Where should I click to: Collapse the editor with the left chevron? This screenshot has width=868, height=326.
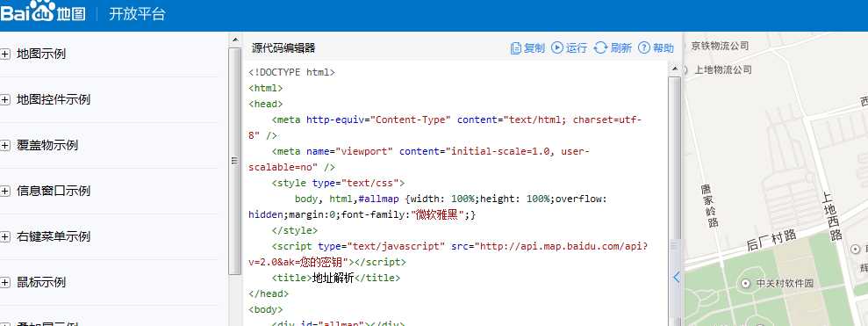click(677, 277)
